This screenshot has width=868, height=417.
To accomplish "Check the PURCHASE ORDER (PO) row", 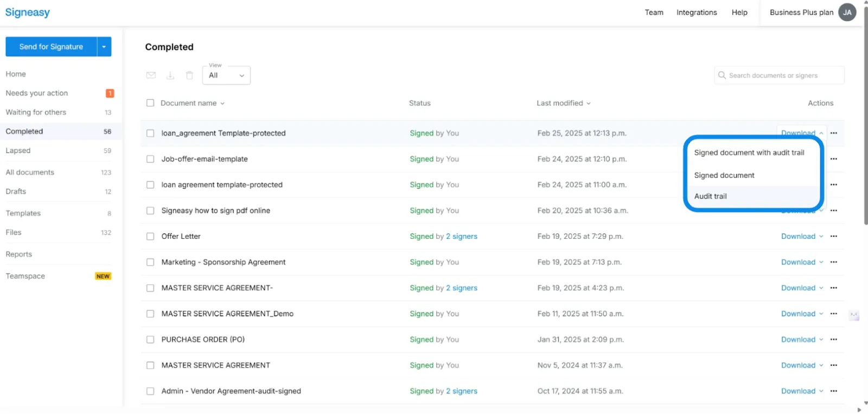I will click(x=150, y=339).
